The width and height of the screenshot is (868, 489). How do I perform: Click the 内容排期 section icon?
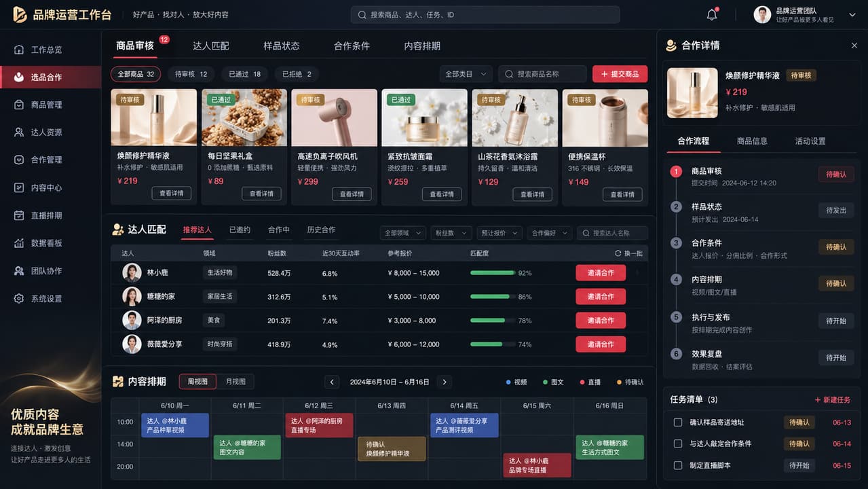pyautogui.click(x=118, y=382)
